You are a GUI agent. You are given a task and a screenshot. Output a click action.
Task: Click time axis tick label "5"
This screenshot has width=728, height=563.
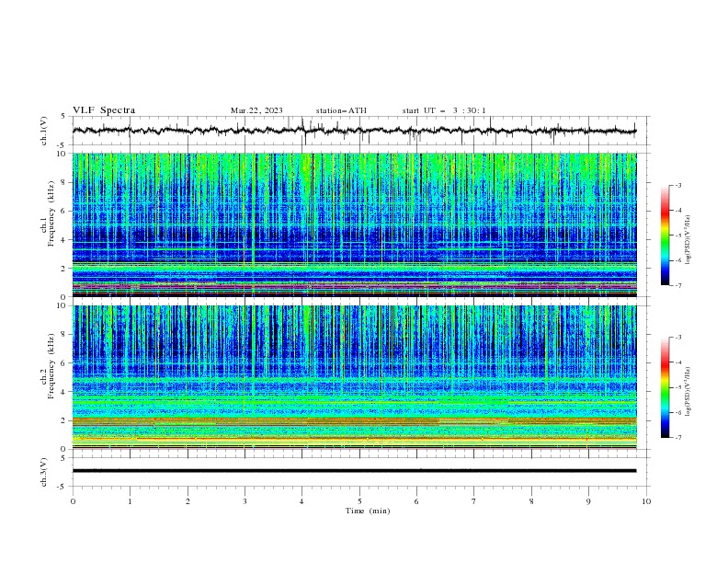tap(359, 501)
